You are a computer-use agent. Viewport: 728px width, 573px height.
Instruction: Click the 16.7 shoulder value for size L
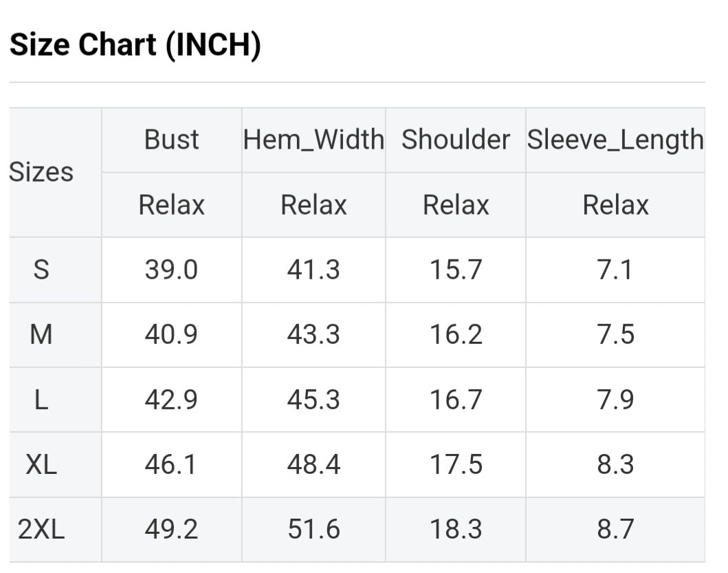(456, 400)
